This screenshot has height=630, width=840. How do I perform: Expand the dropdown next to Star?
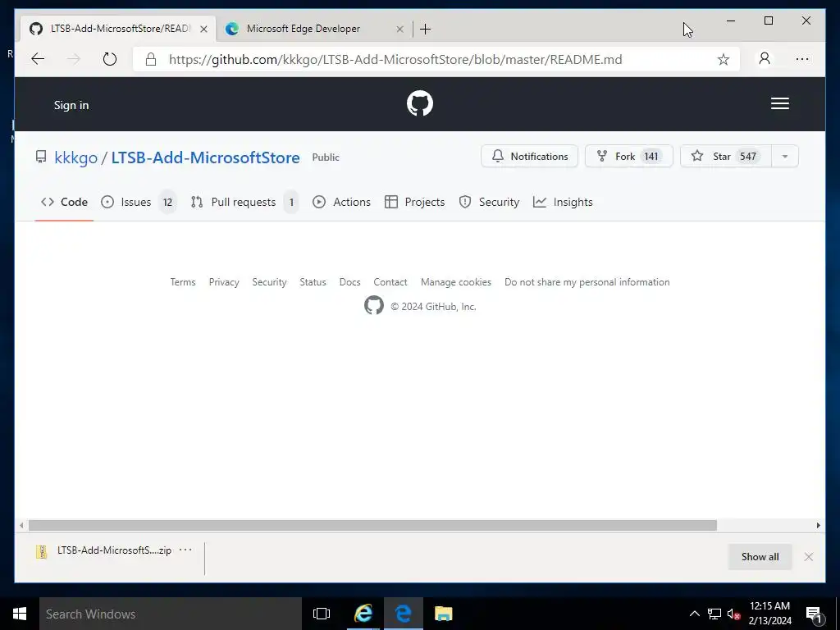(x=785, y=157)
